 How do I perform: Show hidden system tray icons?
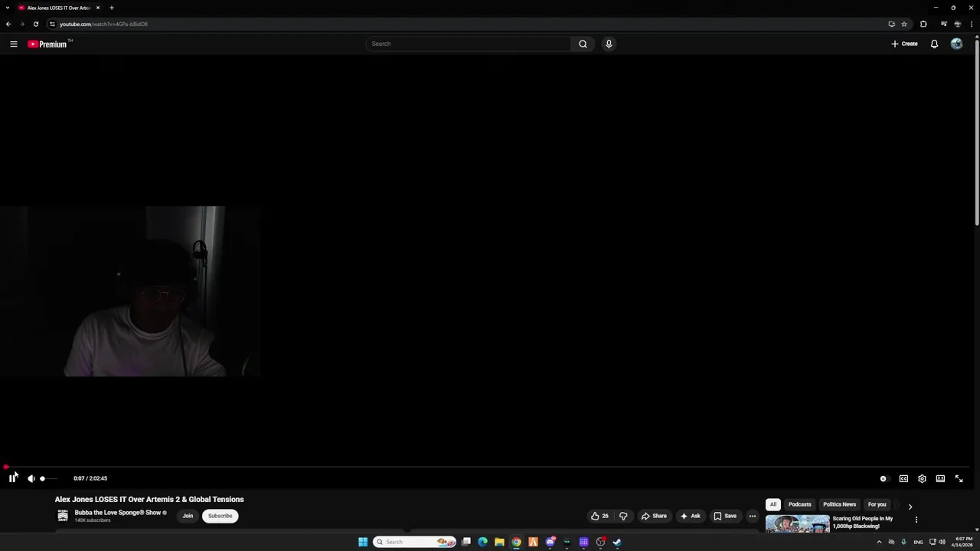pyautogui.click(x=879, y=542)
